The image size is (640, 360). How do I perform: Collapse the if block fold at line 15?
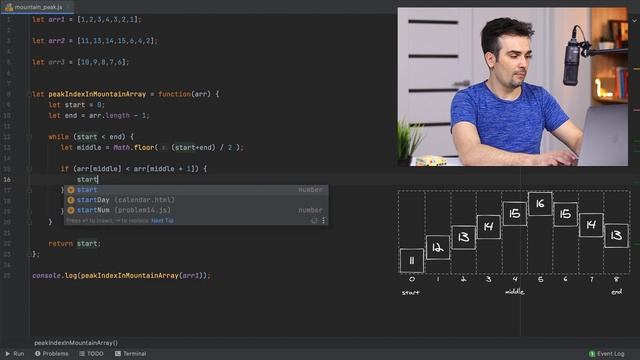point(29,169)
